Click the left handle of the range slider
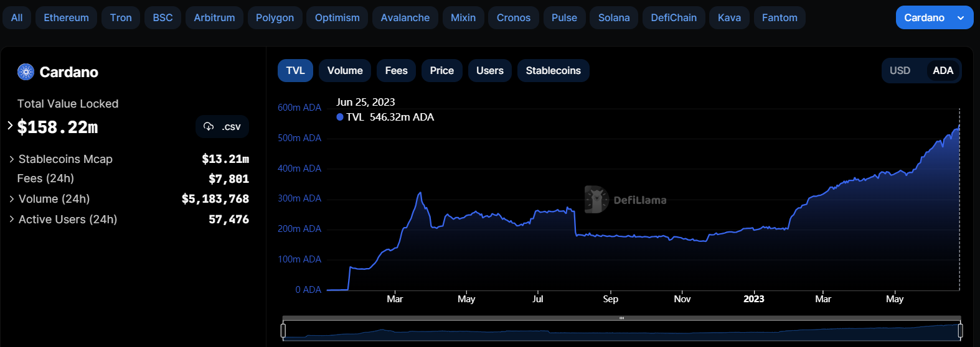 click(283, 330)
